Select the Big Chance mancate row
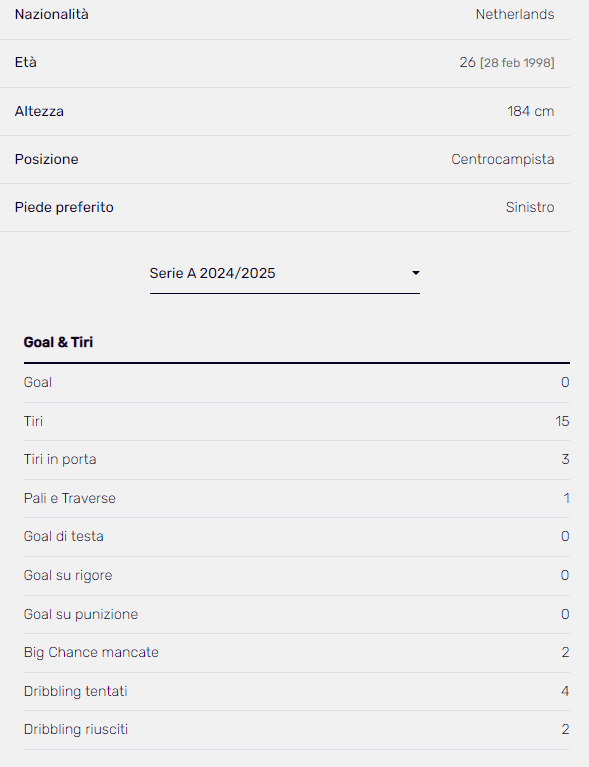Image resolution: width=589 pixels, height=767 pixels. (x=296, y=653)
